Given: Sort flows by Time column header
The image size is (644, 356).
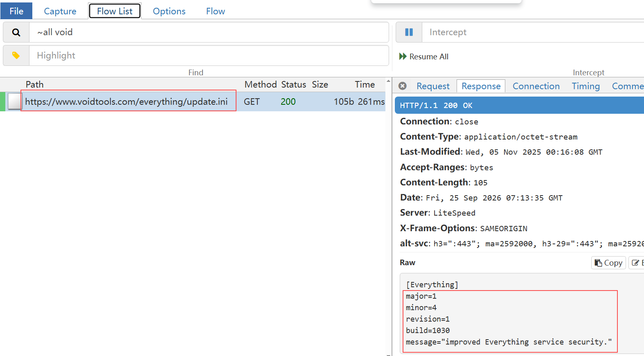Looking at the screenshot, I should (x=365, y=84).
